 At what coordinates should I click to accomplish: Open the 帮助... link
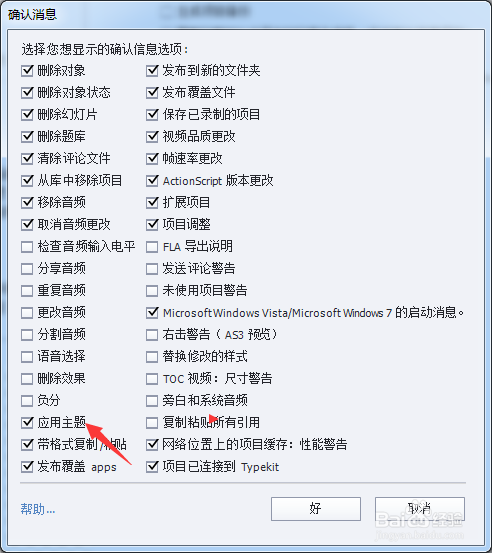click(38, 509)
